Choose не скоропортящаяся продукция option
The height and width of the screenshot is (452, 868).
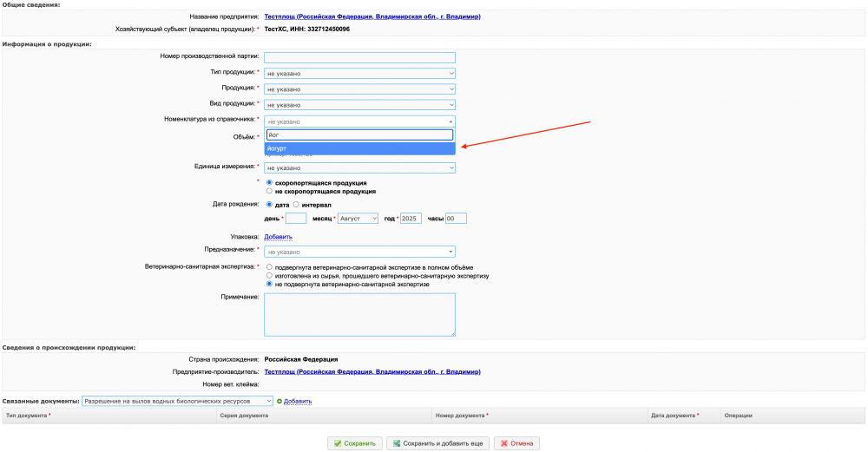[x=270, y=191]
